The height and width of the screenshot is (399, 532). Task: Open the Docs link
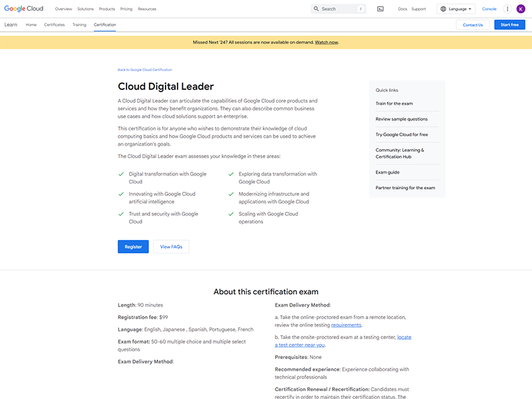pos(402,9)
